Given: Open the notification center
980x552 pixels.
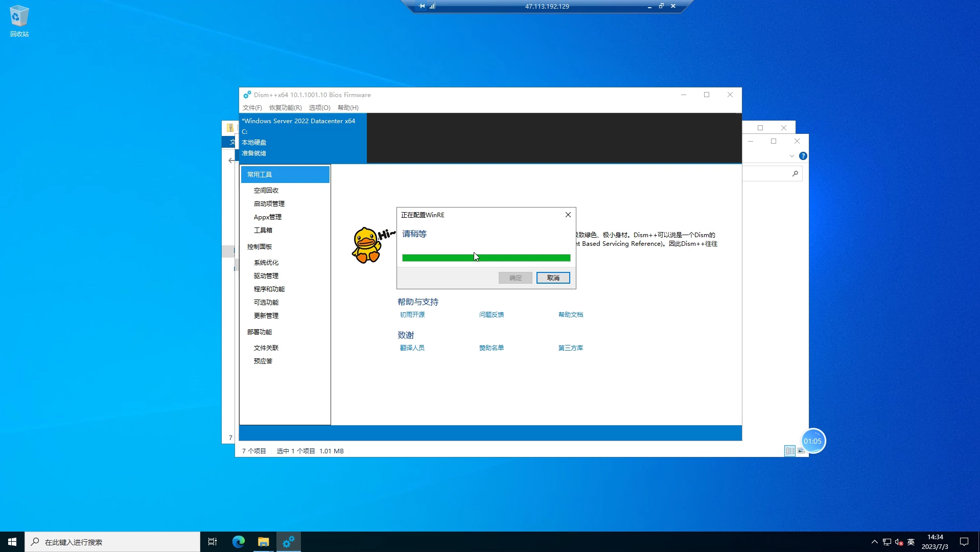Looking at the screenshot, I should point(964,542).
